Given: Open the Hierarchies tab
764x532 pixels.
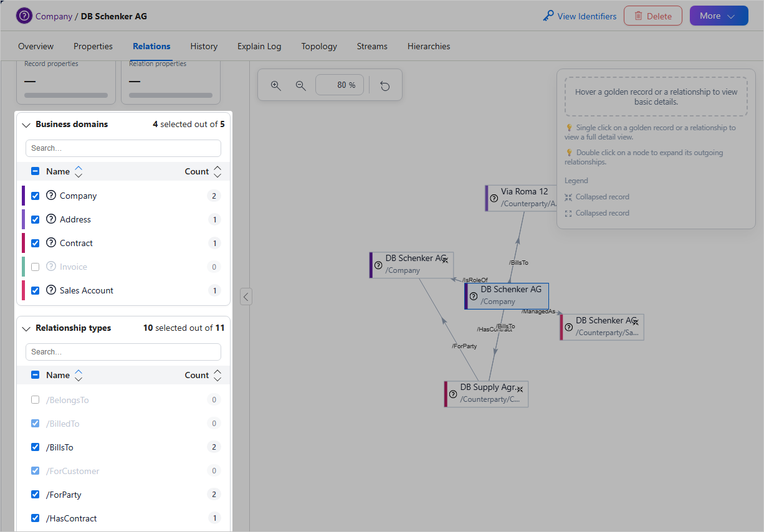Looking at the screenshot, I should [x=429, y=46].
